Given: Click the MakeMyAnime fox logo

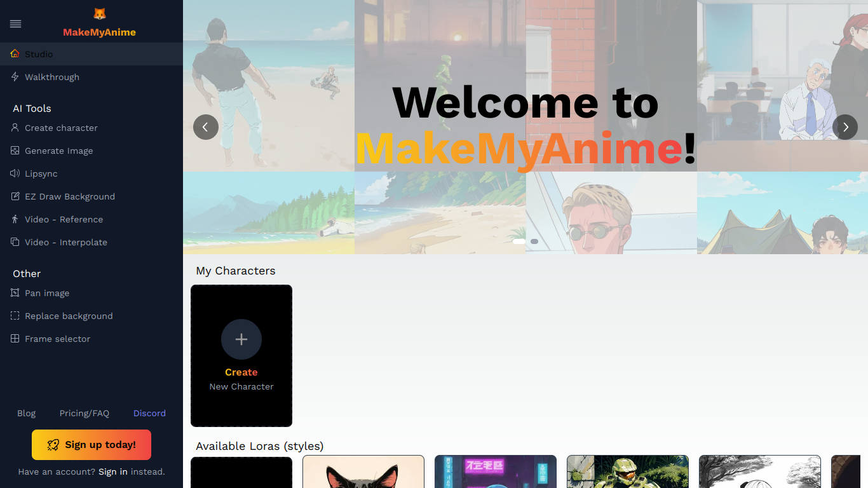Looking at the screenshot, I should pyautogui.click(x=99, y=13).
